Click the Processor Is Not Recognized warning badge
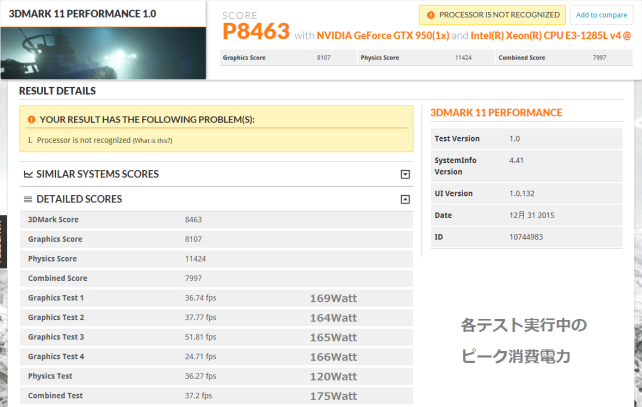This screenshot has height=407, width=642. (x=491, y=15)
